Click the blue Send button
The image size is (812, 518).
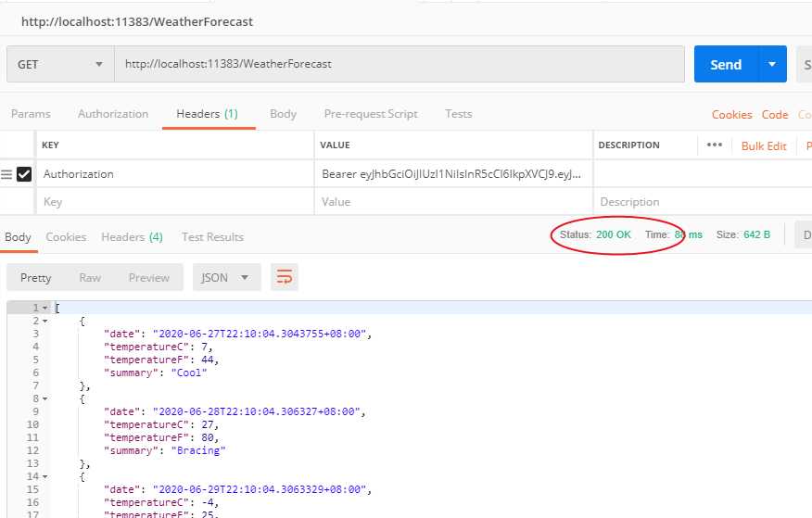(726, 64)
